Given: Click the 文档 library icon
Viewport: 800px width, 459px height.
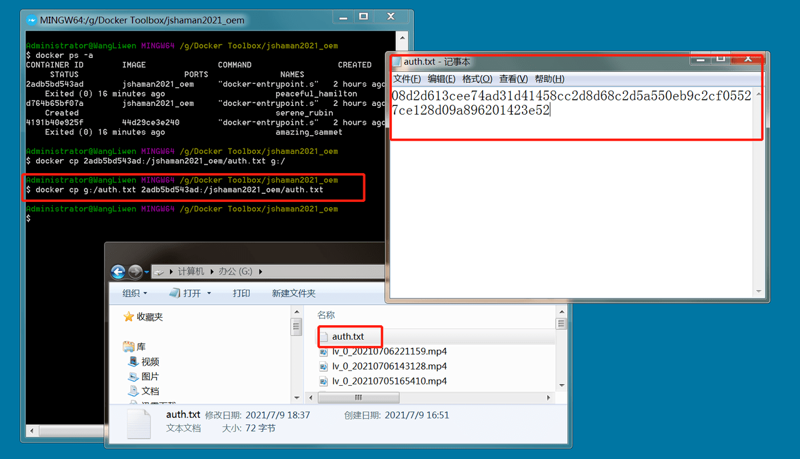Looking at the screenshot, I should 134,391.
